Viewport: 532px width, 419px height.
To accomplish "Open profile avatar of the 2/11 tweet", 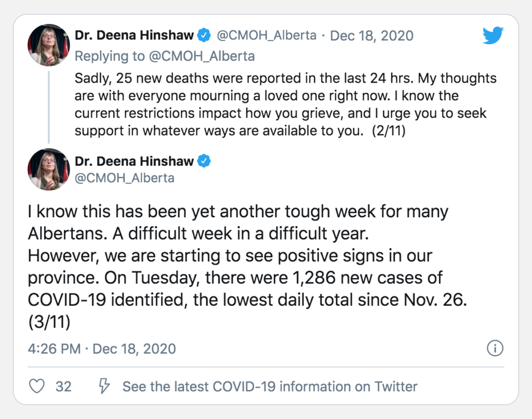I will coord(49,45).
